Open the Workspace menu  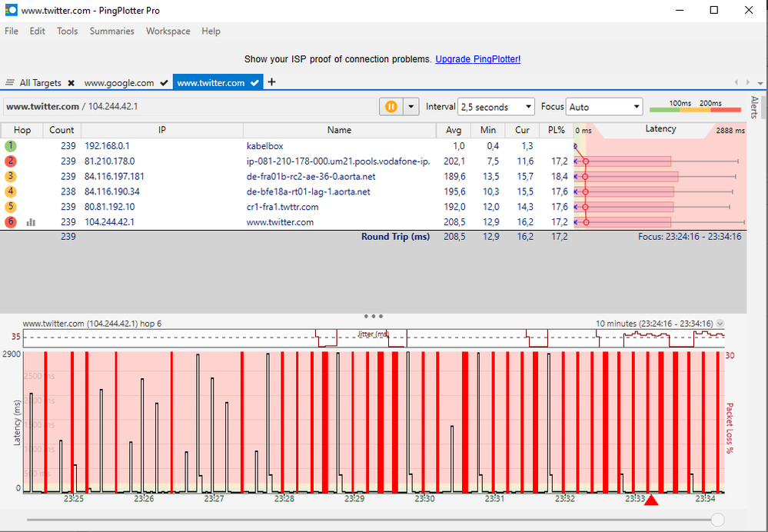(168, 31)
